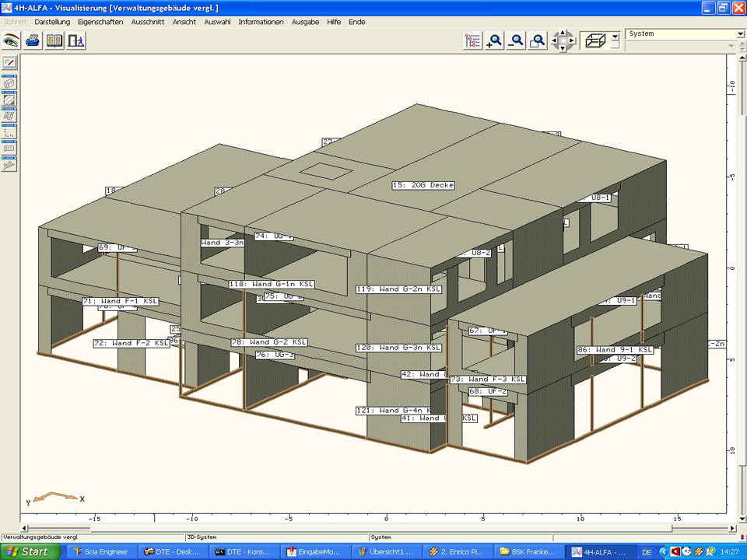Screen dimensions: 747x560
Task: Click the zoom window magnifier icon
Action: pos(538,41)
